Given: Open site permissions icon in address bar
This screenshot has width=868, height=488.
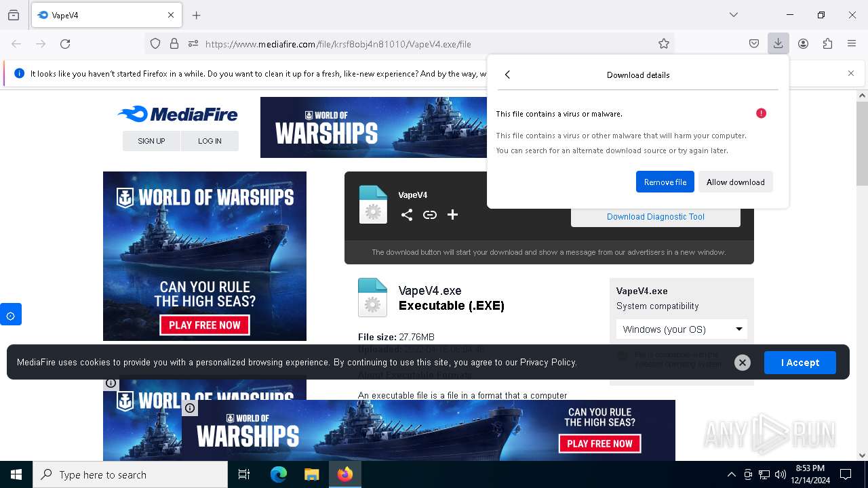Looking at the screenshot, I should pyautogui.click(x=193, y=43).
